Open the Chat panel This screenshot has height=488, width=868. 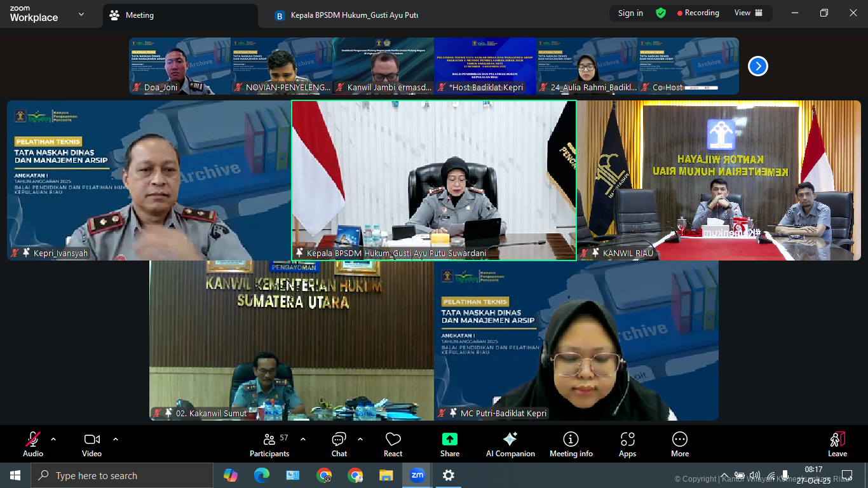tap(339, 444)
